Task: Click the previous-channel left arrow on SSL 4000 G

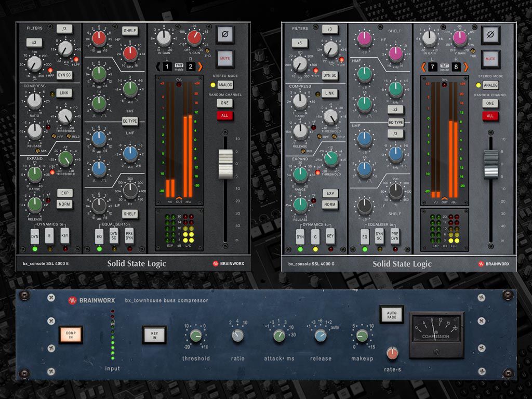Action: 423,66
